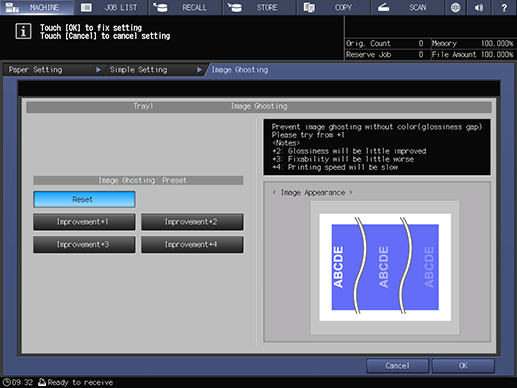Select Improvement+1 preset

[x=84, y=222]
